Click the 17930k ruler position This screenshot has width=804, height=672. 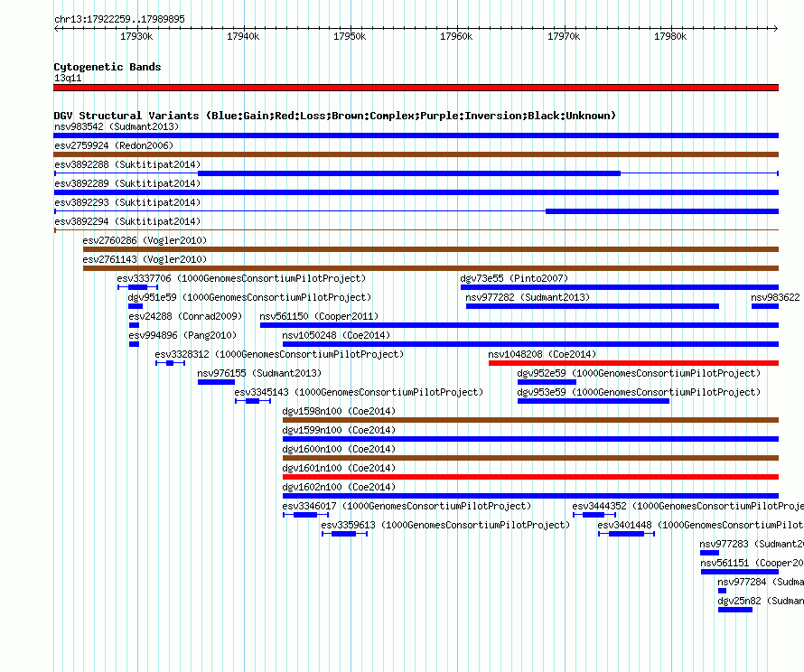click(x=136, y=36)
